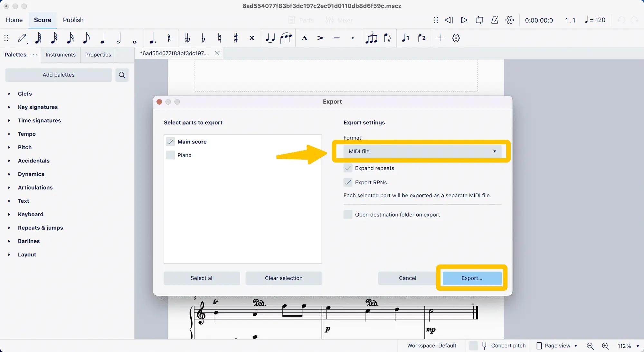The width and height of the screenshot is (644, 352).
Task: Open playback settings gear
Action: [510, 20]
